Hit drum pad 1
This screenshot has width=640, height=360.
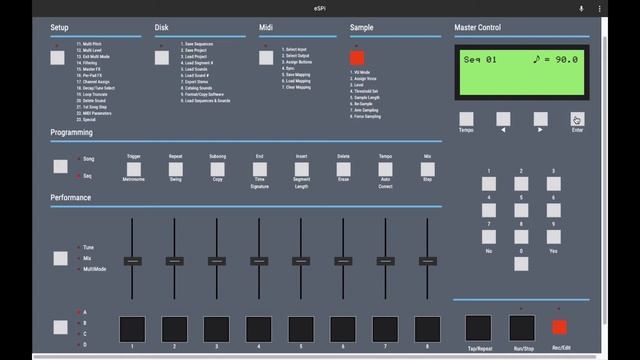tap(132, 329)
